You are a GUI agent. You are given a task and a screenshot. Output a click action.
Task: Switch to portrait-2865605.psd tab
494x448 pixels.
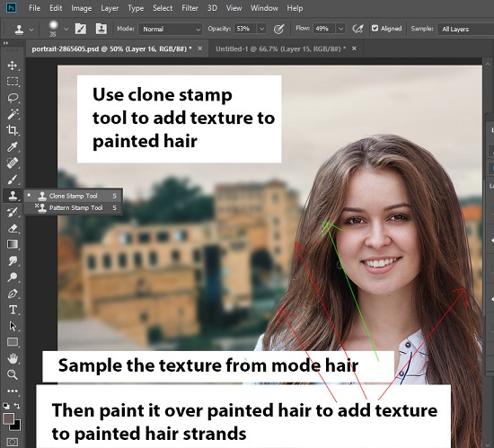point(111,48)
